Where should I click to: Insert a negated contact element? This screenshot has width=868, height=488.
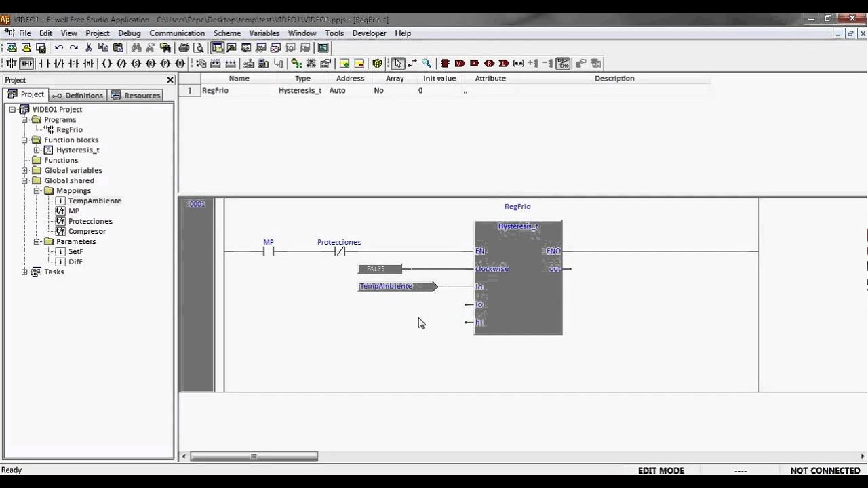click(59, 63)
